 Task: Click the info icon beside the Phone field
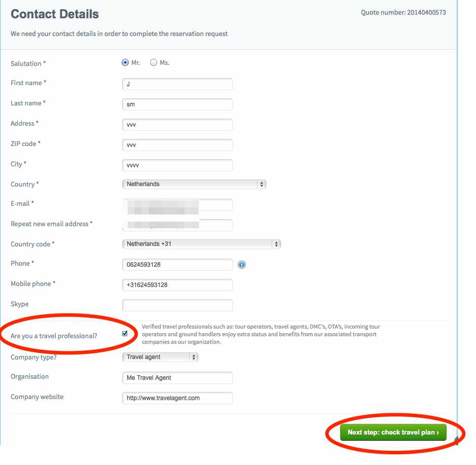tap(242, 264)
